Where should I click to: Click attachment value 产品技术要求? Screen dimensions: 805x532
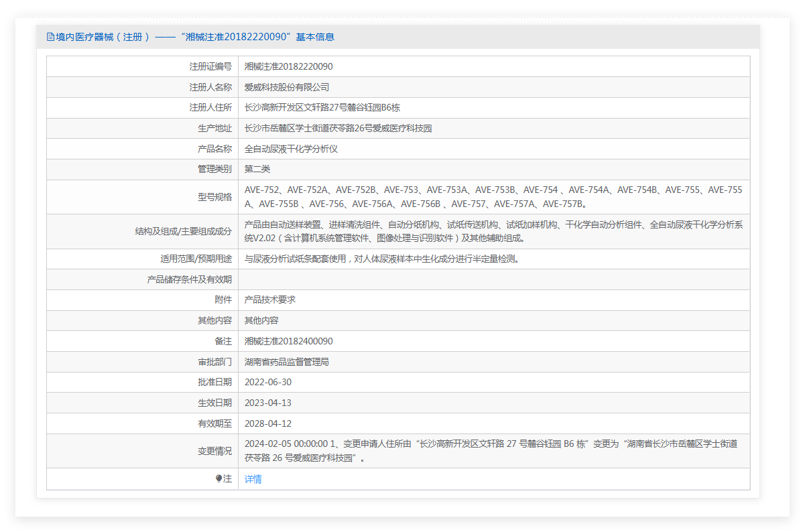(270, 300)
